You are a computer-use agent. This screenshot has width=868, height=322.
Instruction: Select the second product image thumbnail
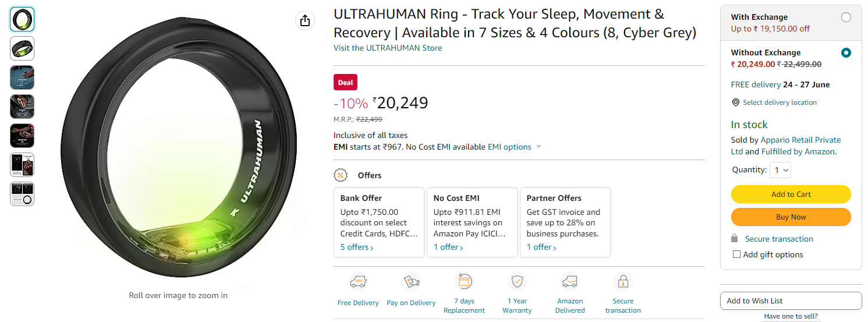[x=22, y=48]
